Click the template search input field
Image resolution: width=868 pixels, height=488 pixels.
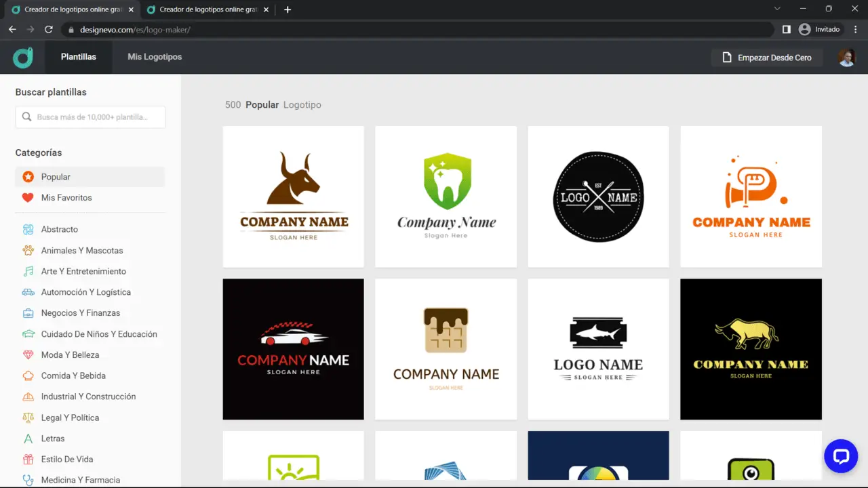pyautogui.click(x=90, y=117)
